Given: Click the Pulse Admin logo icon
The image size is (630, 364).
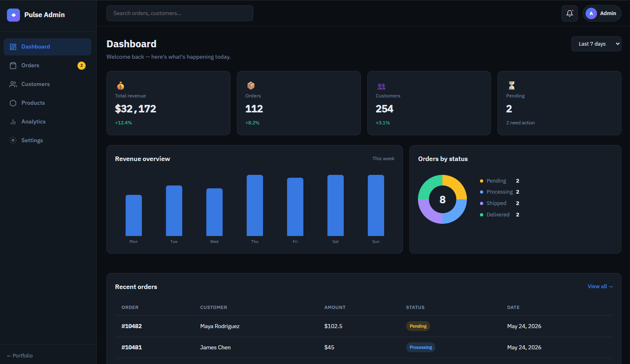Looking at the screenshot, I should pyautogui.click(x=13, y=15).
